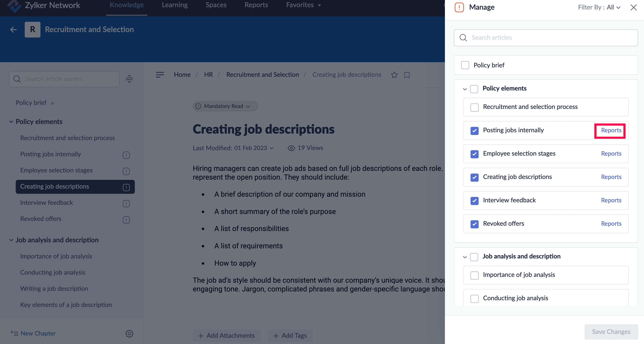Star the article as favorite
The height and width of the screenshot is (344, 644).
394,75
